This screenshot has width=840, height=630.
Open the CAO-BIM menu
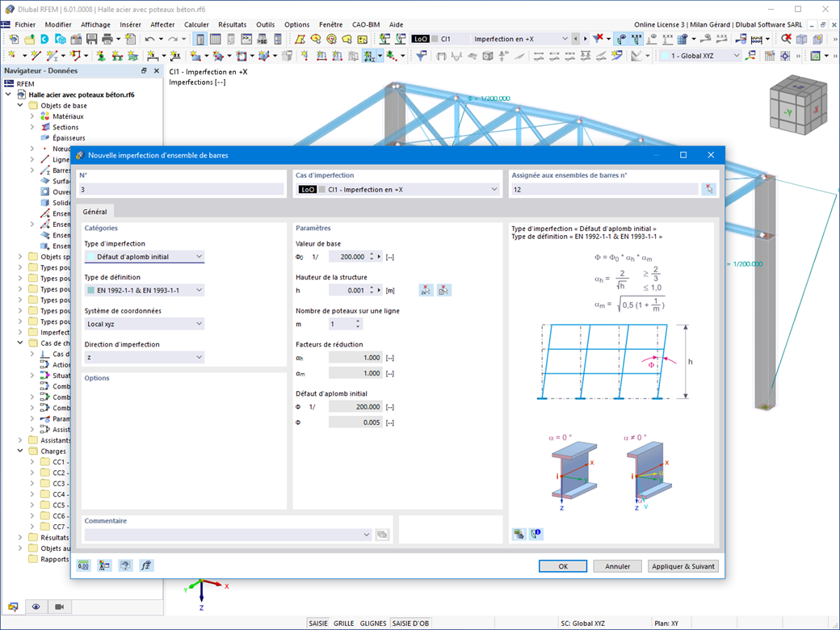pyautogui.click(x=366, y=25)
